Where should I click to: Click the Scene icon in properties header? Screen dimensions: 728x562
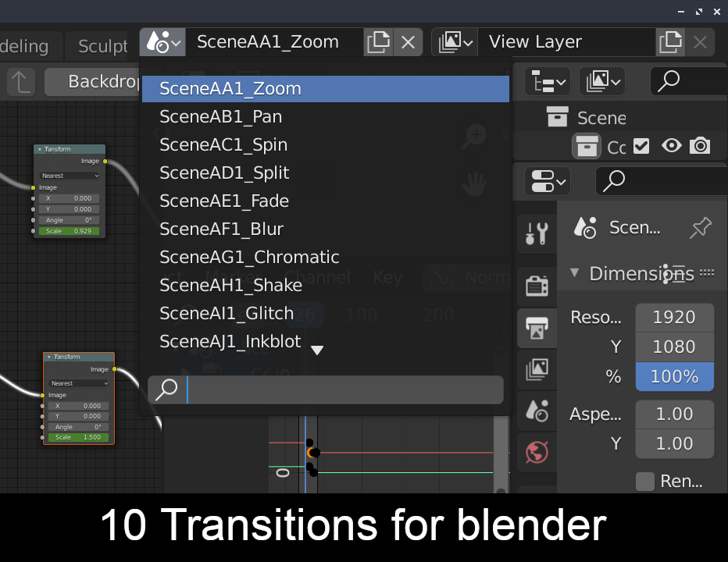pyautogui.click(x=585, y=228)
